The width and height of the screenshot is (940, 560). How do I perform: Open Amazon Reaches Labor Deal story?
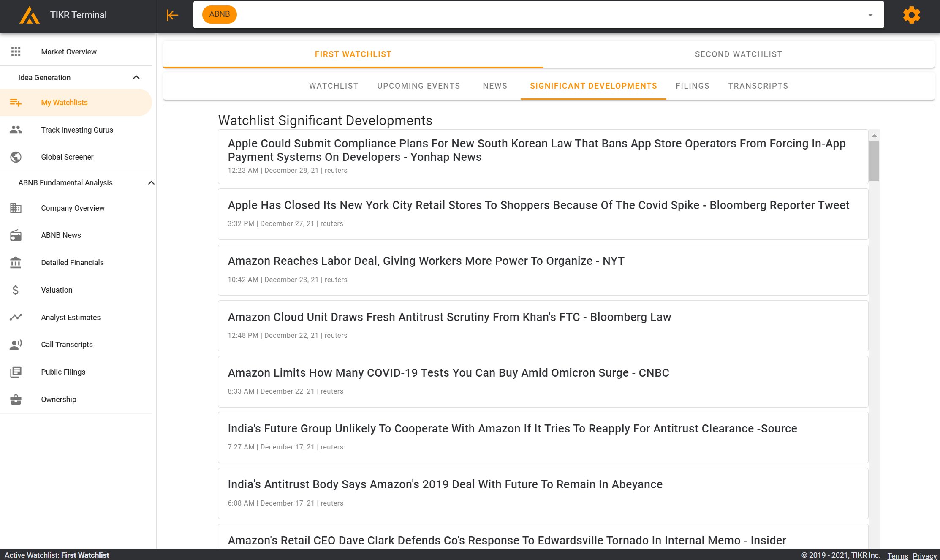(x=543, y=270)
